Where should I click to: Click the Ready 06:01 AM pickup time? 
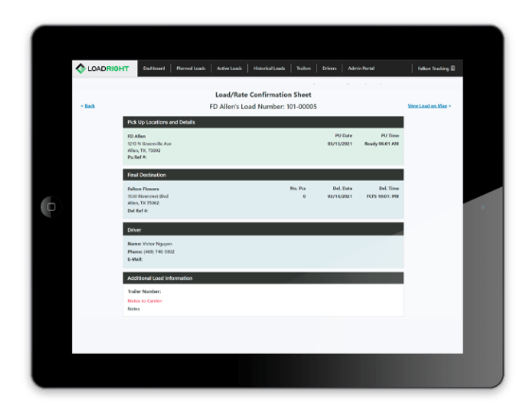[381, 144]
